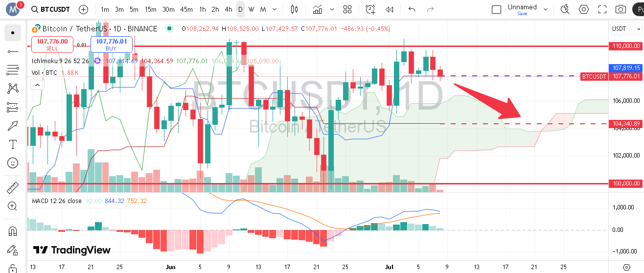Viewport: 644px width, 273px height.
Task: Open time axis settings gear icon
Action: pos(626,267)
